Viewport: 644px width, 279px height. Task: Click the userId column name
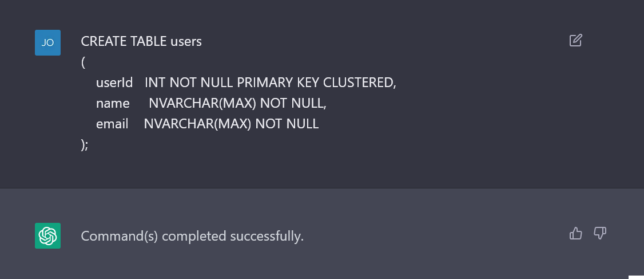pos(114,82)
